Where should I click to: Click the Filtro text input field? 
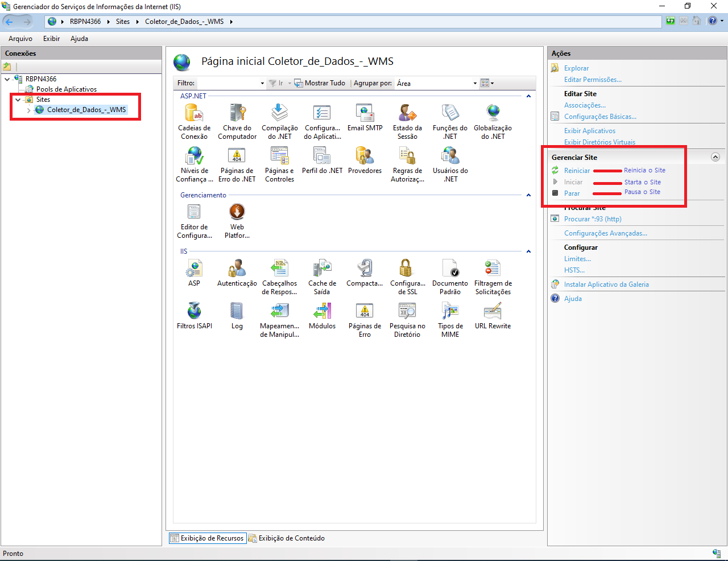tap(227, 83)
